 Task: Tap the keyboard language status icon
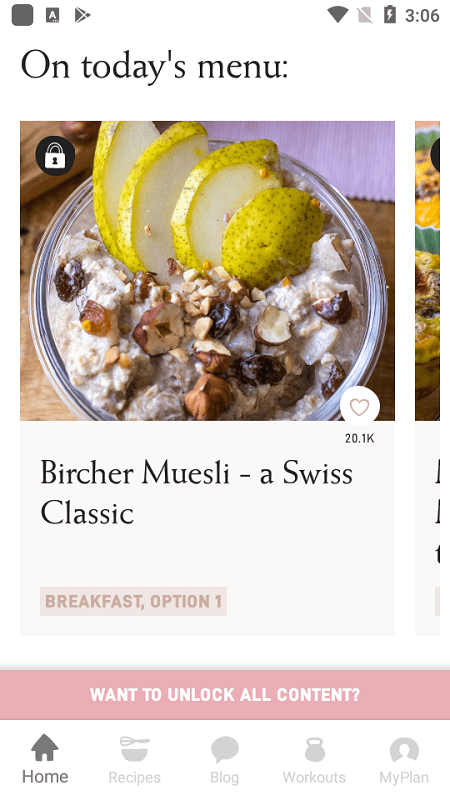pos(53,15)
